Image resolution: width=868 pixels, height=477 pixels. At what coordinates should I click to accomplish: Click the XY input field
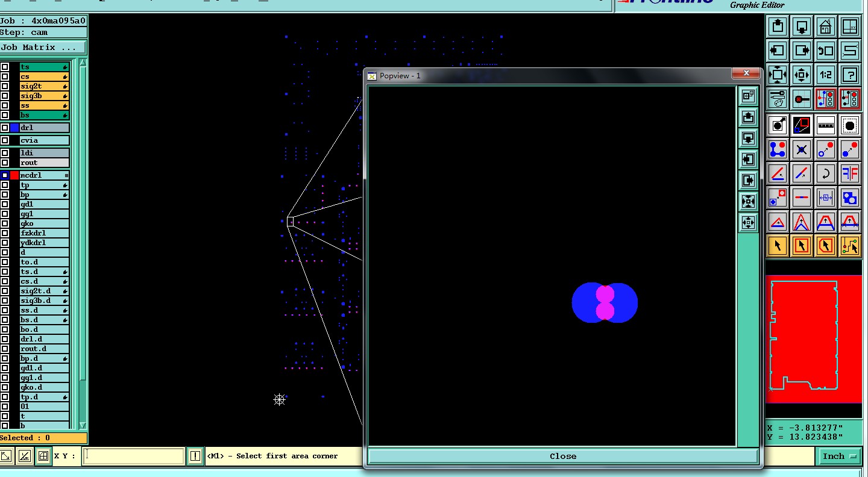coord(133,456)
